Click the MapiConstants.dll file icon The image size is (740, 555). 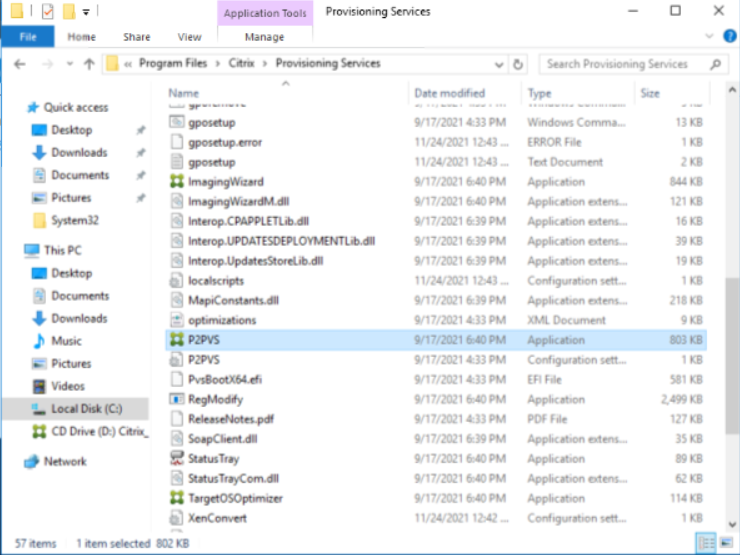coord(177,300)
